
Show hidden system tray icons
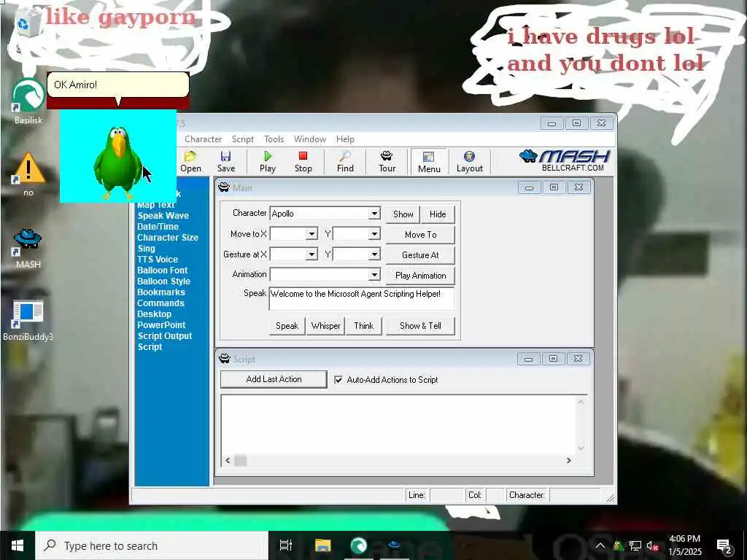(x=600, y=545)
